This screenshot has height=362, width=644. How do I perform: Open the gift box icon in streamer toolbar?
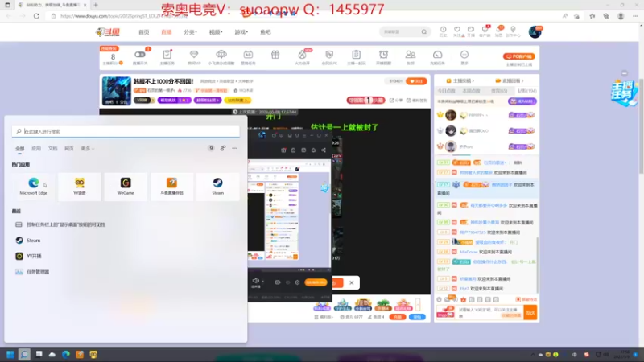tap(275, 55)
